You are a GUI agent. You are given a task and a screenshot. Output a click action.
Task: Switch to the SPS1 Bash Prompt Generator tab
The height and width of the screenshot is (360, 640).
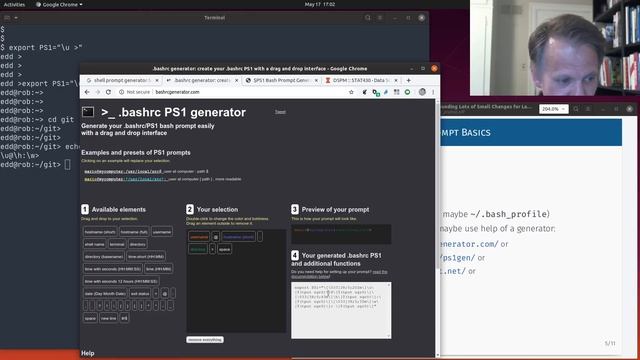click(282, 80)
